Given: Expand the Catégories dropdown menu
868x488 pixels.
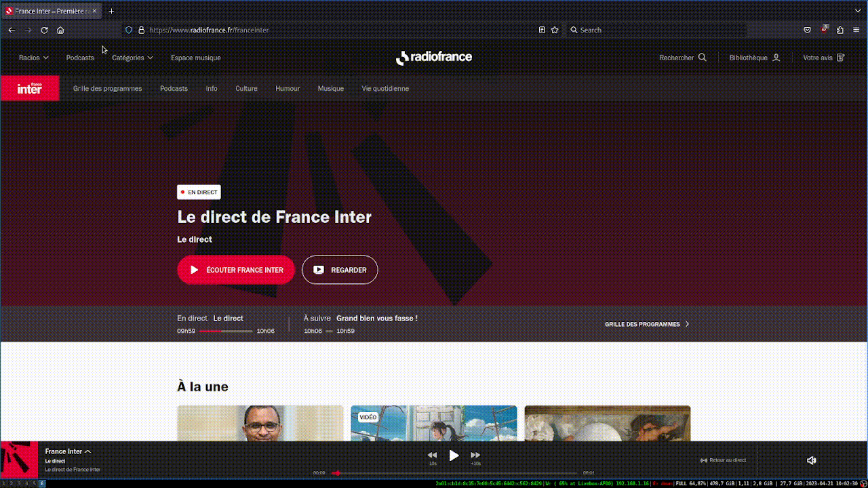Looking at the screenshot, I should click(132, 58).
